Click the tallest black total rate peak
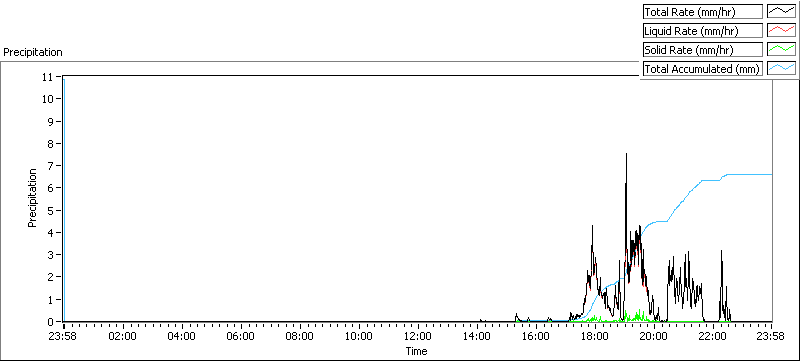The height and width of the screenshot is (361, 800). coord(626,154)
